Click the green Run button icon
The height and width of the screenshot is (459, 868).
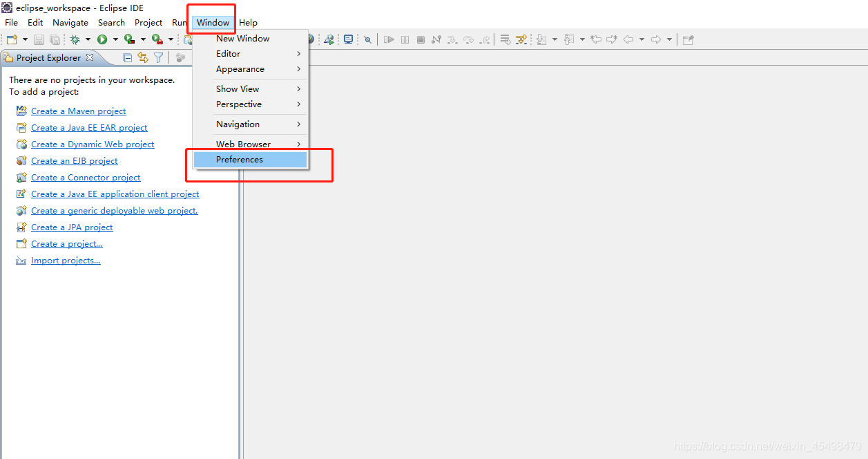tap(102, 39)
